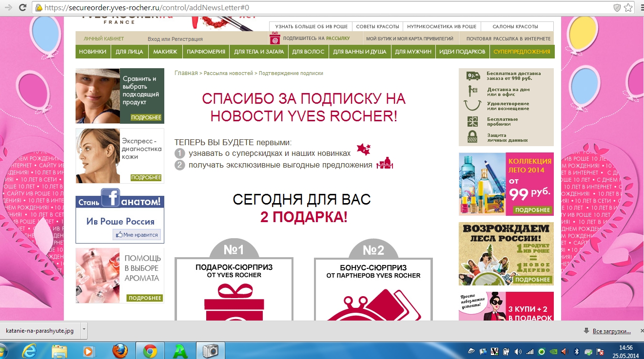Open the ИДЕИ ПОДАРКОВ menu
The height and width of the screenshot is (359, 644).
coord(462,52)
